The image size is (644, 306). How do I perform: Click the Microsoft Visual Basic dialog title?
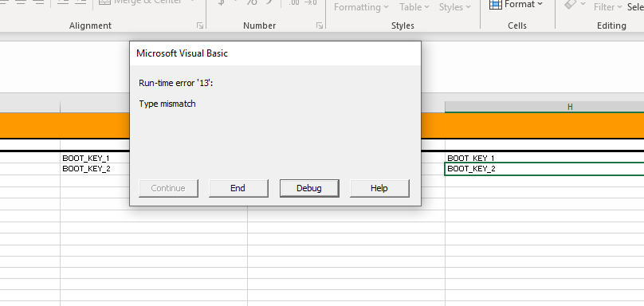click(182, 53)
